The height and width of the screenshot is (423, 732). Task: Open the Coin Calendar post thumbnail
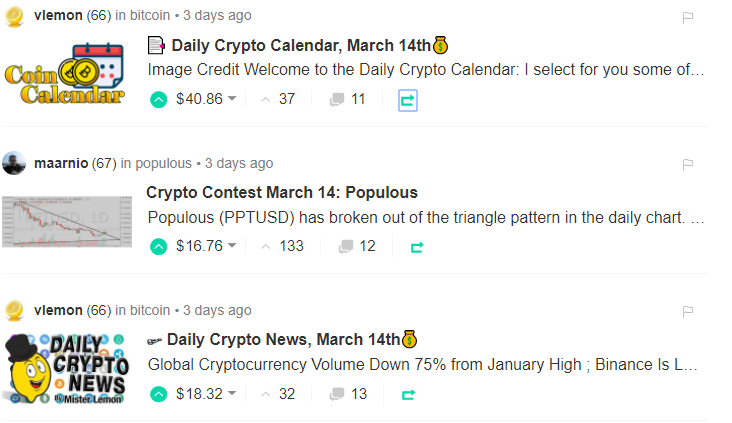[66, 74]
